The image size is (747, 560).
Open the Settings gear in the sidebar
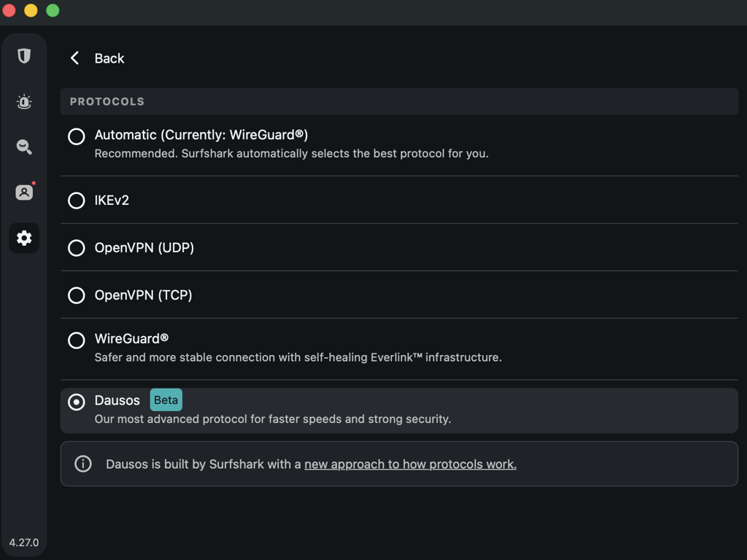pos(24,238)
